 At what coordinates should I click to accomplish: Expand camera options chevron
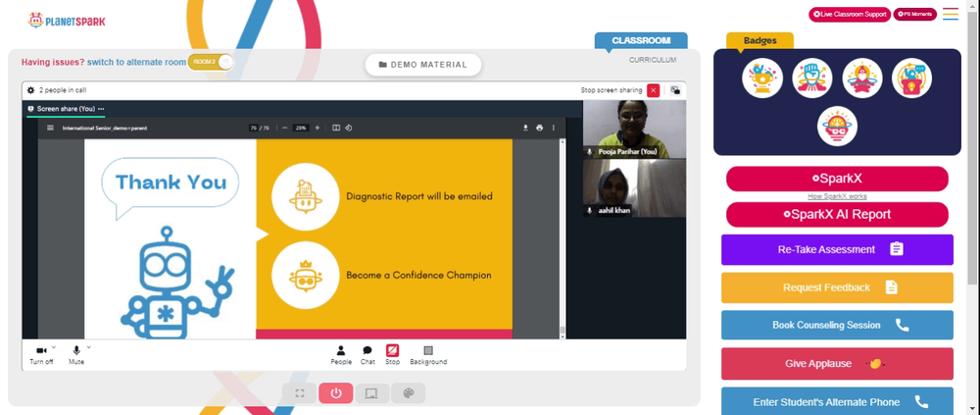point(54,346)
